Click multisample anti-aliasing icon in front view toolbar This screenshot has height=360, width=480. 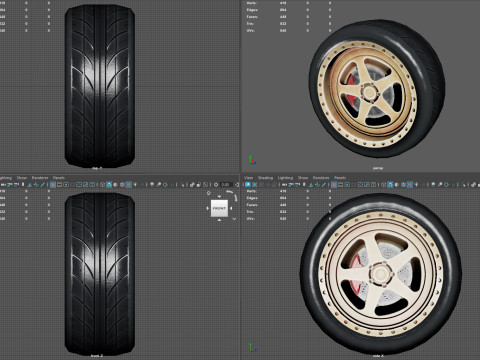(x=165, y=184)
